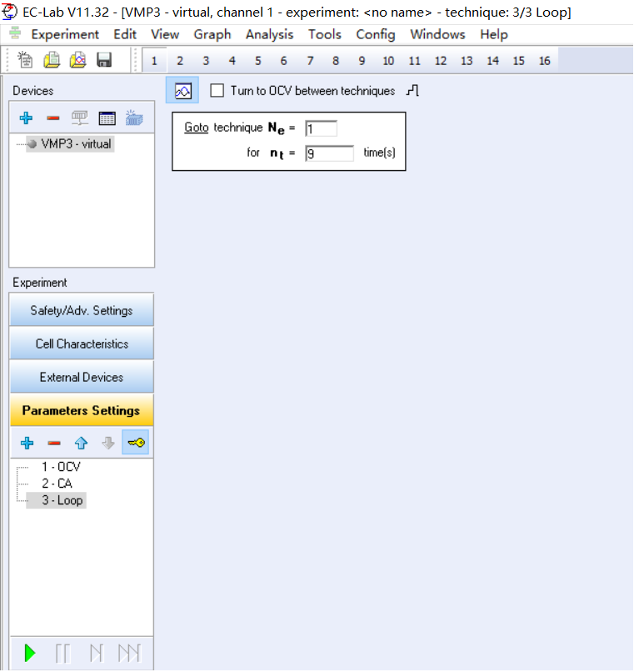Move technique up with blue arrow
The image size is (634, 672).
pyautogui.click(x=81, y=443)
